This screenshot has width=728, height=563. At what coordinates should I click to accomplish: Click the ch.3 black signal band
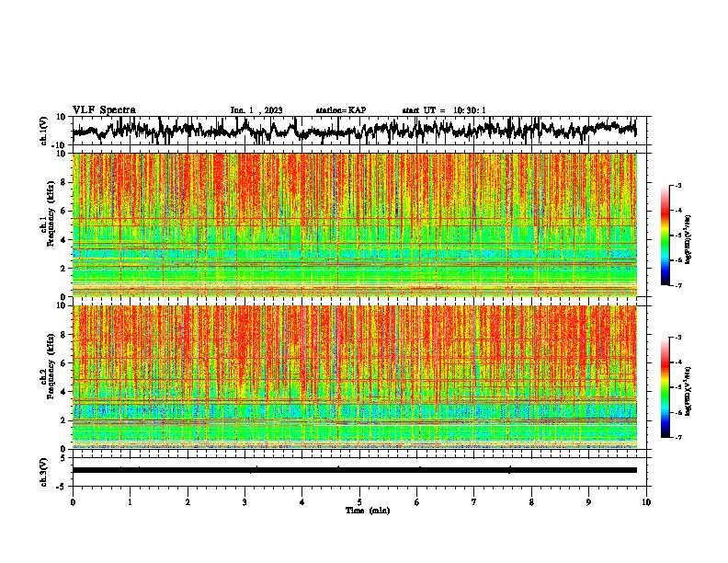[355, 470]
